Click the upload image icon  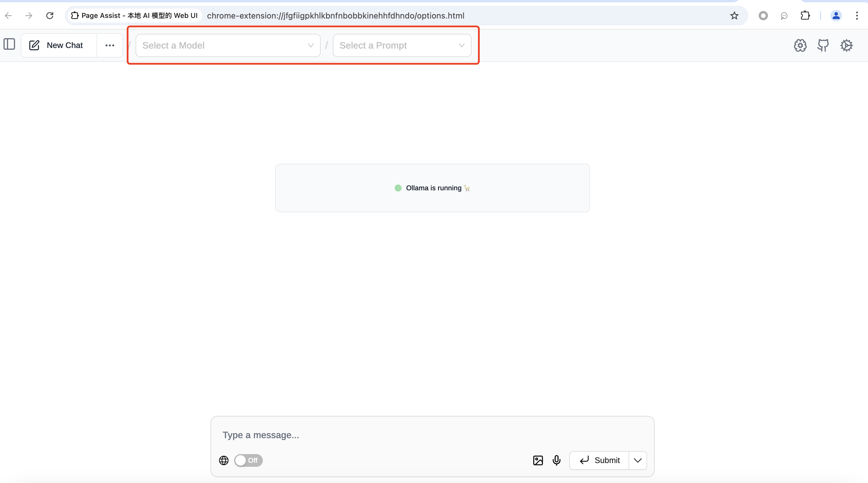538,460
